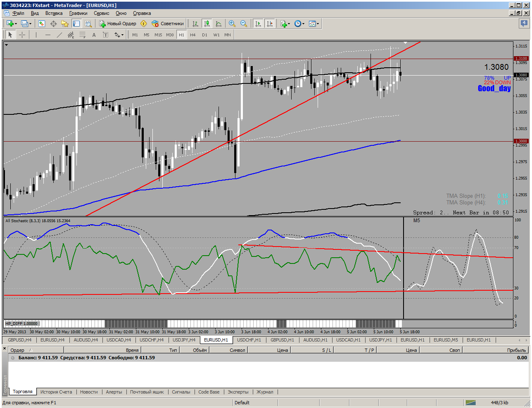Expand the Periods dropdown arrow

coord(304,24)
